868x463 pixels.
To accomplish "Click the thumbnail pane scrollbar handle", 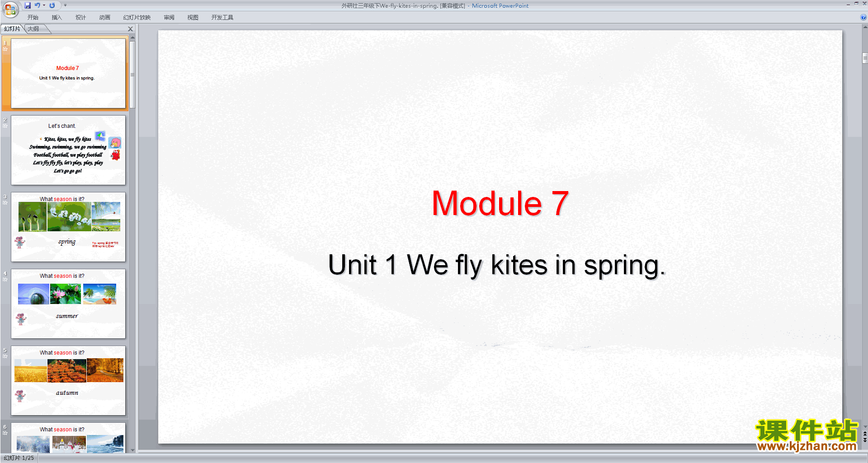I will coord(132,75).
